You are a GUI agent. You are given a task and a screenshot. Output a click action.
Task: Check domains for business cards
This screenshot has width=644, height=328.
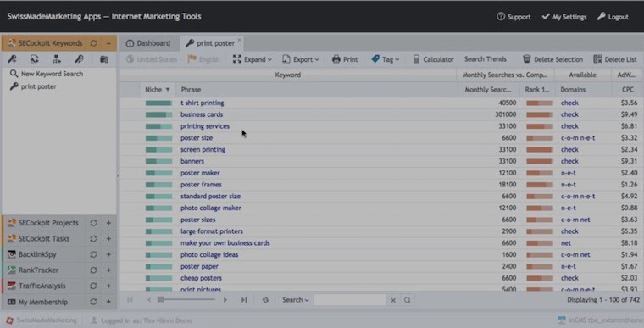569,114
